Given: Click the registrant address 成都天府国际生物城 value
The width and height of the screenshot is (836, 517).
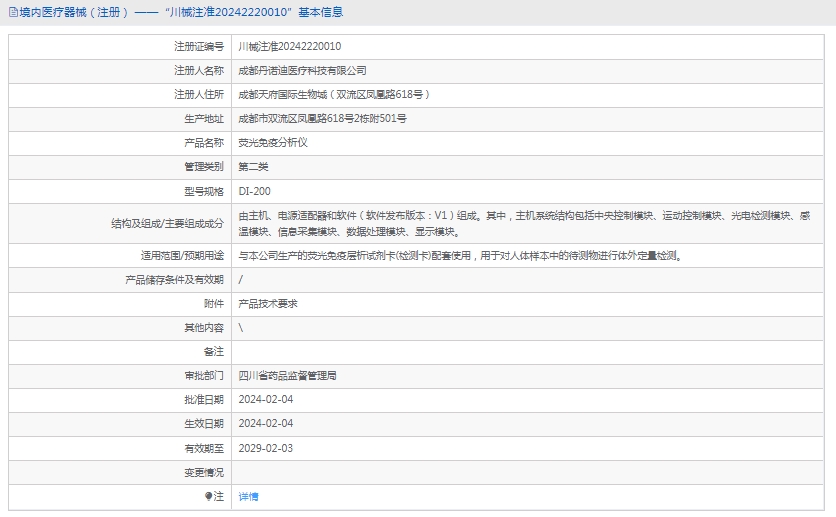Looking at the screenshot, I should point(334,95).
